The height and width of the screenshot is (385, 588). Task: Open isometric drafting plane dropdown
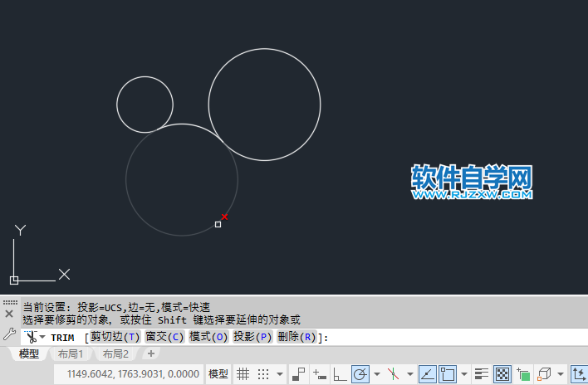coord(410,373)
